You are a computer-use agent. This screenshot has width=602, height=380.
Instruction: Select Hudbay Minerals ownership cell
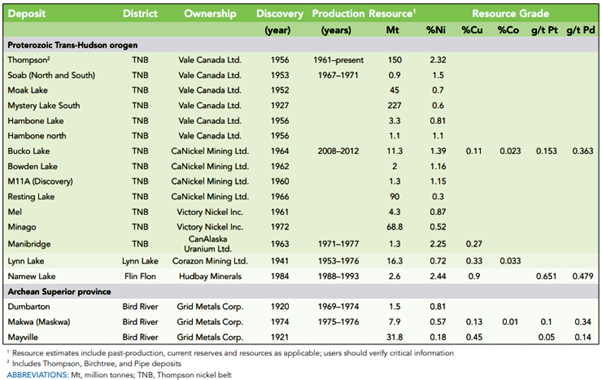210,276
